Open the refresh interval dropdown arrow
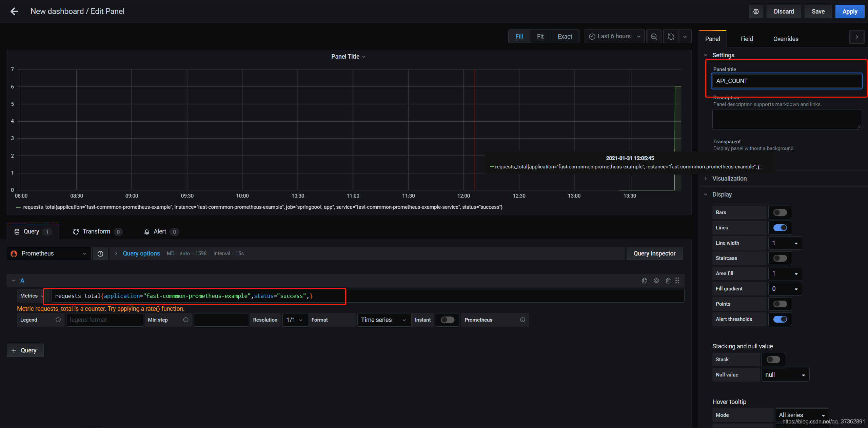Screen dimensions: 868x428 pos(685,37)
